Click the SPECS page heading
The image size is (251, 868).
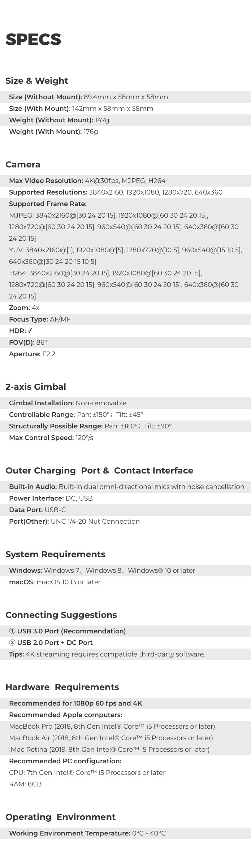tap(33, 39)
